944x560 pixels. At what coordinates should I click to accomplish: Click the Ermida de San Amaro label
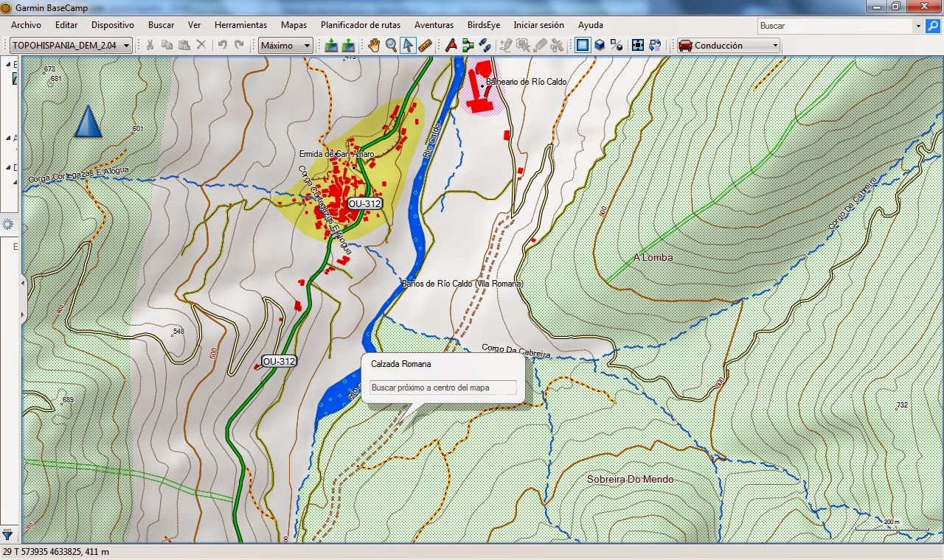[x=336, y=154]
